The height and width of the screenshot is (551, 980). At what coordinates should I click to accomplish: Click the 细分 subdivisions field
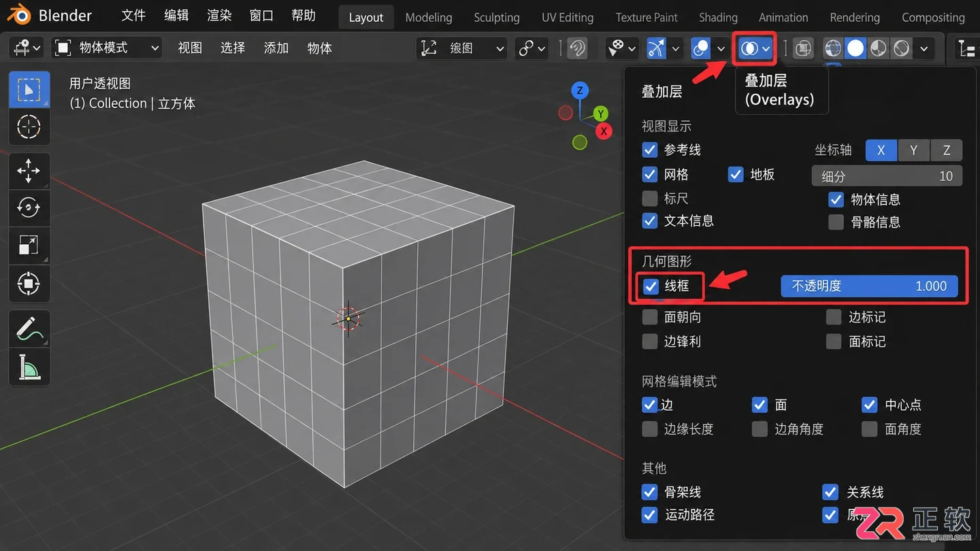point(887,176)
